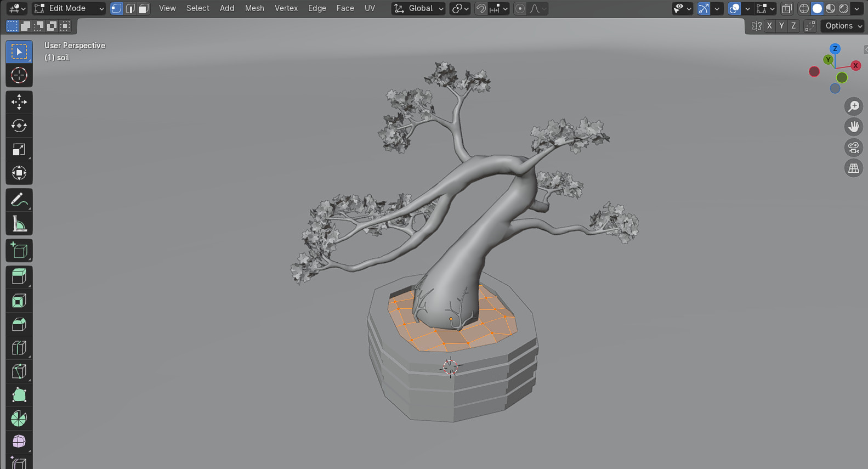Open the overlays settings dropdown arrow
The width and height of the screenshot is (868, 469).
(x=748, y=8)
